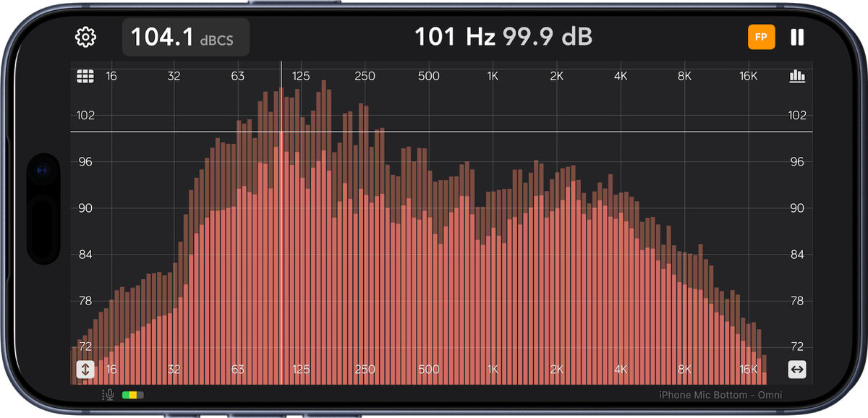Pause the spectrum analyzer
The height and width of the screenshot is (418, 868).
coord(797,37)
